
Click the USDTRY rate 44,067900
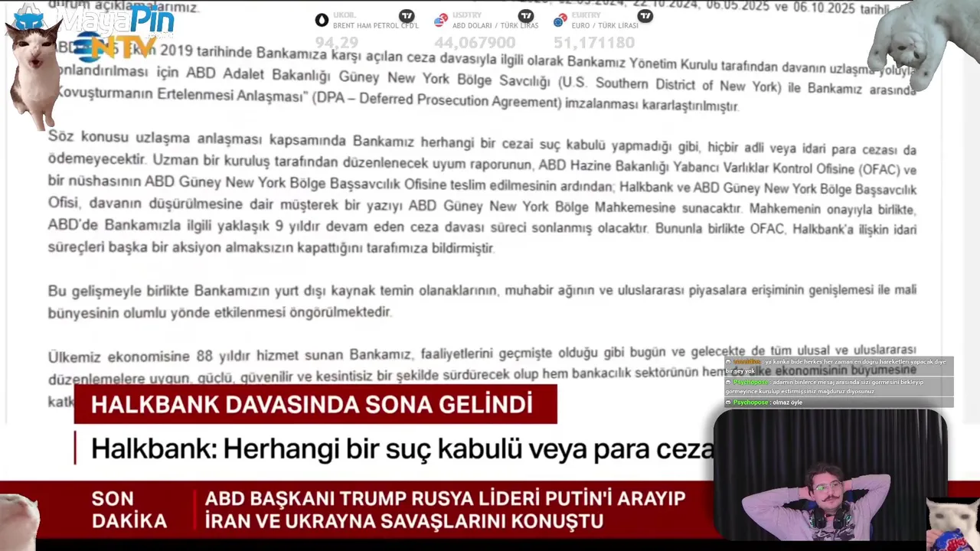pyautogui.click(x=475, y=43)
